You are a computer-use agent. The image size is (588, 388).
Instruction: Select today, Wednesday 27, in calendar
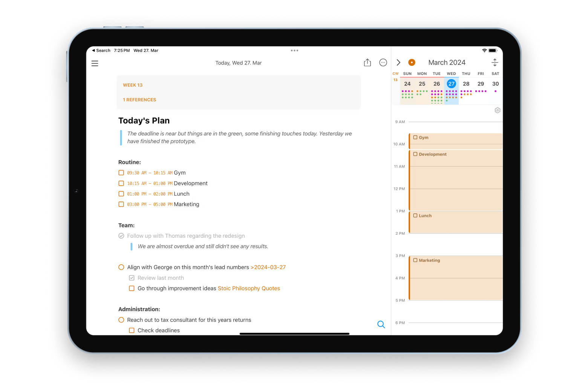pyautogui.click(x=451, y=84)
